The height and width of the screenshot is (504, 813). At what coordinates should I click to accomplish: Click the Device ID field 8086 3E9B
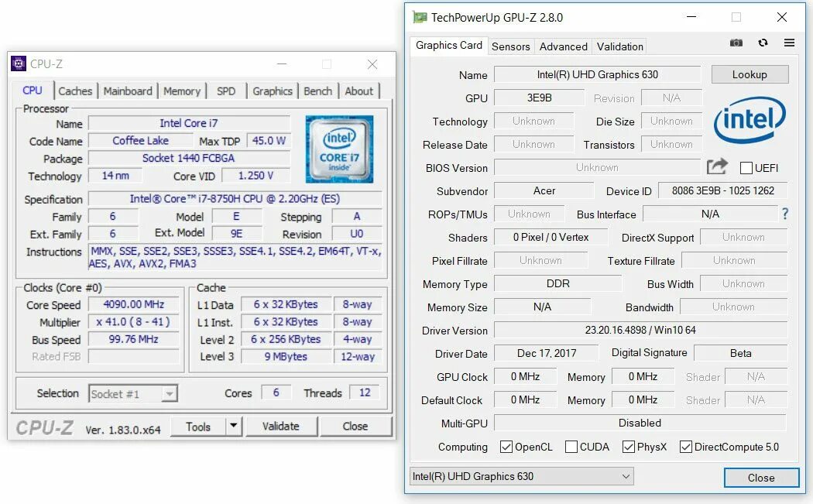pyautogui.click(x=722, y=190)
